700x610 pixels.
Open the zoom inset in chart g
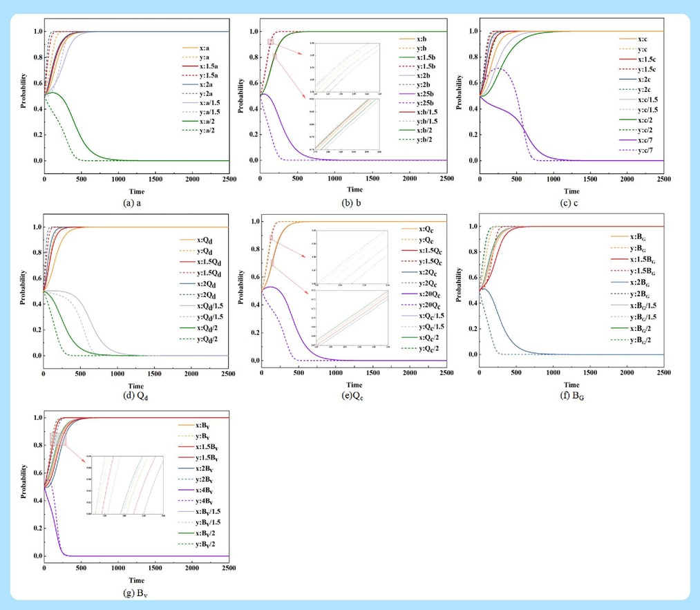pos(126,486)
